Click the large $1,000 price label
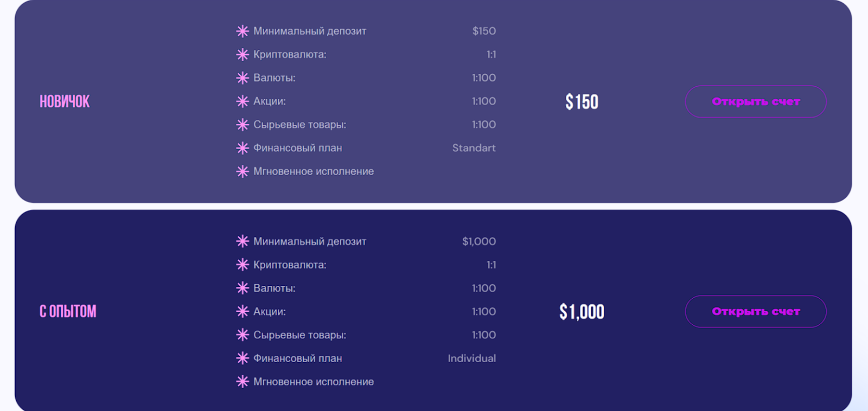This screenshot has width=868, height=411. coord(582,312)
